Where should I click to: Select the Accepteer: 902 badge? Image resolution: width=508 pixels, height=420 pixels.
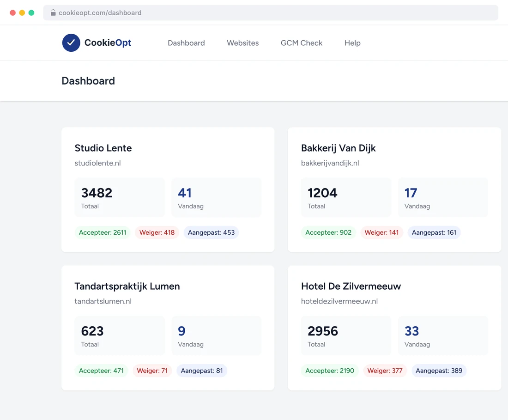328,232
